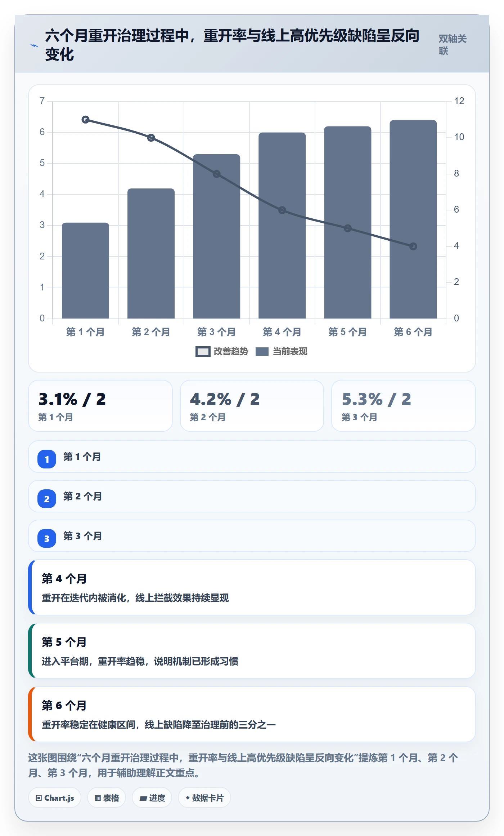Toggle the 当前表现 legend swatch
504x836 pixels.
pos(262,352)
